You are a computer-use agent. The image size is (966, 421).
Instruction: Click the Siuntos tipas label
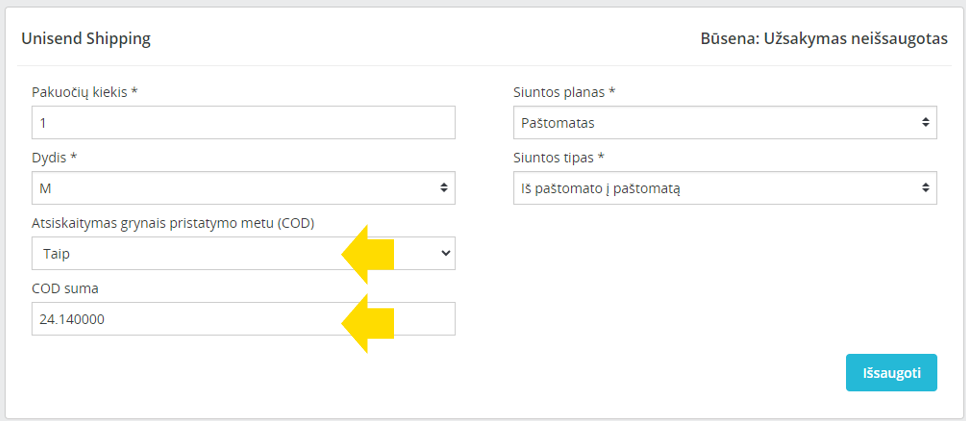(x=559, y=158)
